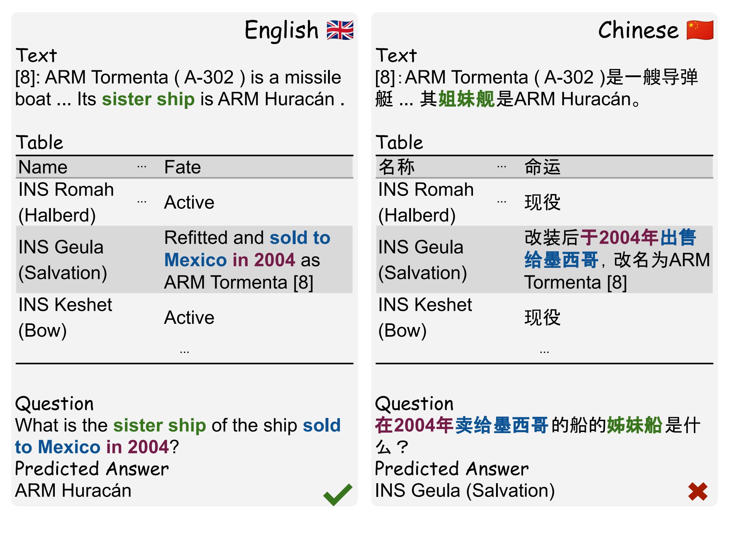The height and width of the screenshot is (560, 730).
Task: Expand the ellipsis below the Chinese table rows
Action: (544, 352)
